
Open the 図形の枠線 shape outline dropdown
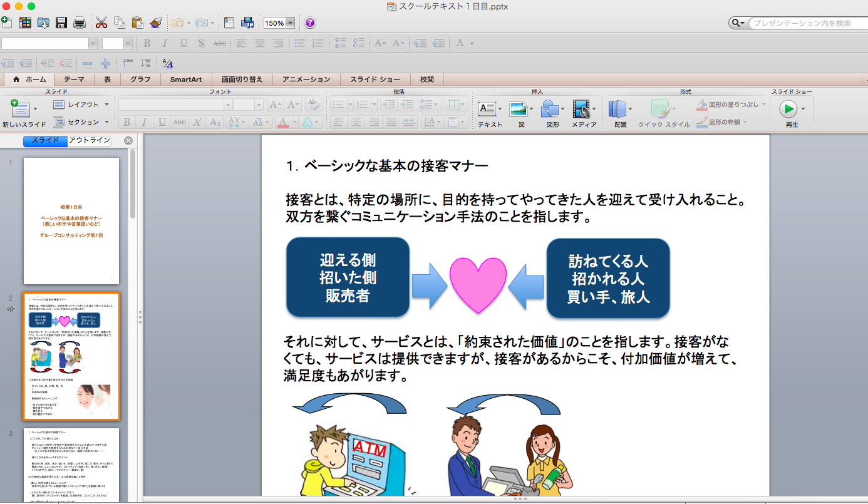744,122
